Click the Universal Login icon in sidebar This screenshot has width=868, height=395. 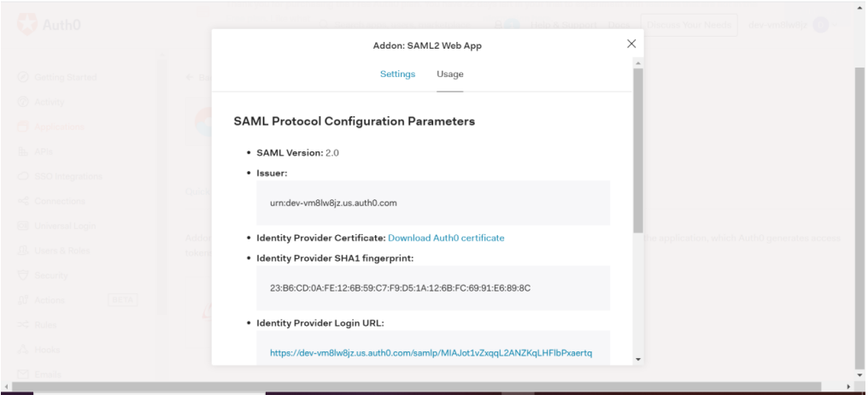(23, 226)
